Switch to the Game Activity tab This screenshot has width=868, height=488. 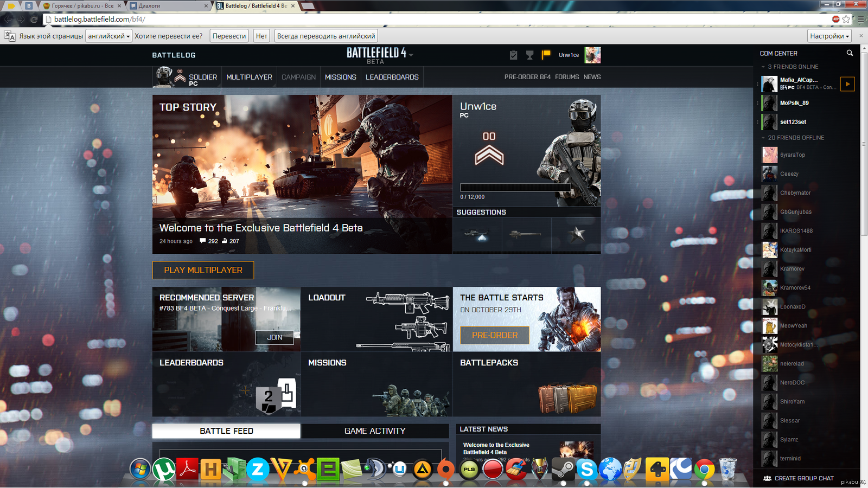pyautogui.click(x=375, y=431)
